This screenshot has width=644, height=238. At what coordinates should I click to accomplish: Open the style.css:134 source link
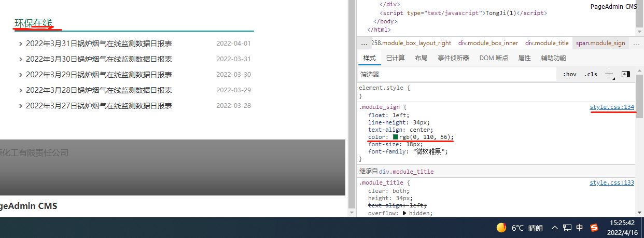(611, 107)
